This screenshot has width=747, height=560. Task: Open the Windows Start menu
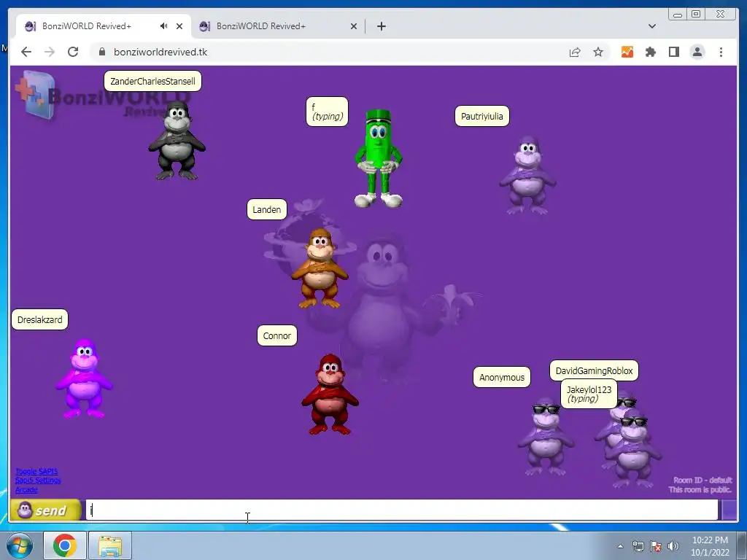coord(20,545)
